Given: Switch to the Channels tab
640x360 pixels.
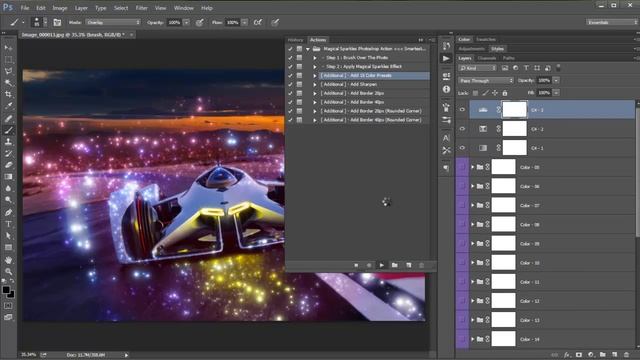Looking at the screenshot, I should pos(487,58).
